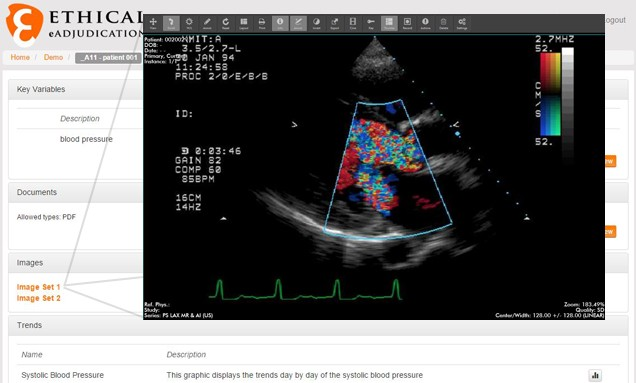
Task: Open the Cine film playback tool
Action: click(353, 23)
